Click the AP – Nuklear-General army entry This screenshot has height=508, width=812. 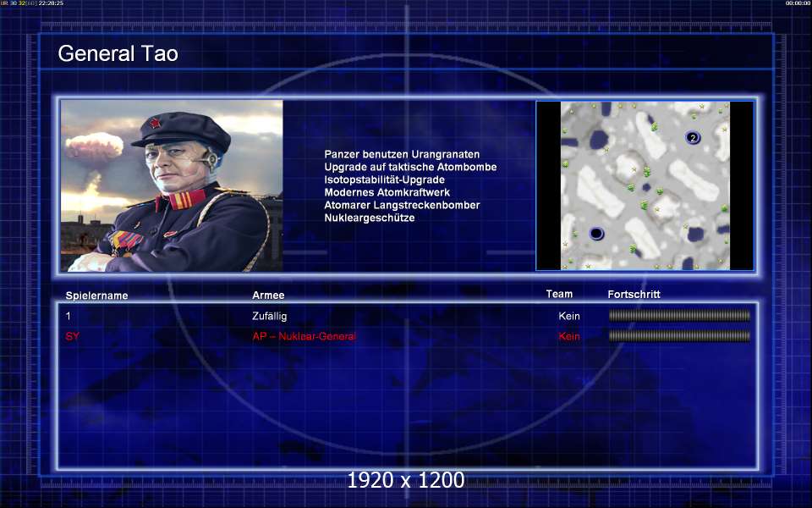(304, 336)
